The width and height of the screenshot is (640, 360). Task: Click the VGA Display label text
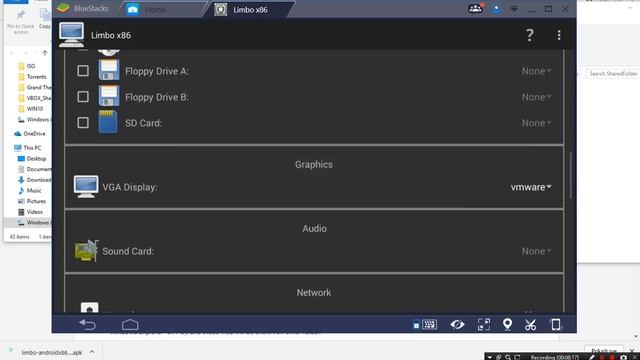(130, 187)
